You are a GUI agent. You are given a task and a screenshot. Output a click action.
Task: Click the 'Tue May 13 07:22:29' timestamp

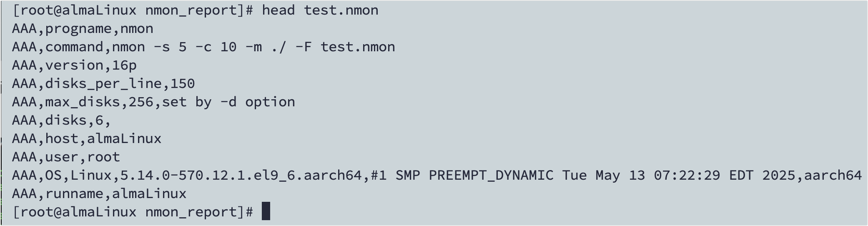click(x=641, y=176)
